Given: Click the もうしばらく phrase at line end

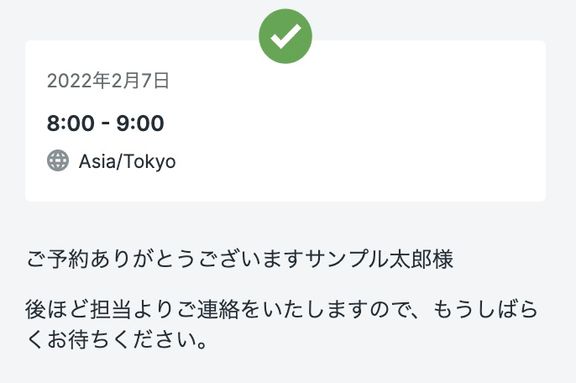Looking at the screenshot, I should pyautogui.click(x=486, y=309).
